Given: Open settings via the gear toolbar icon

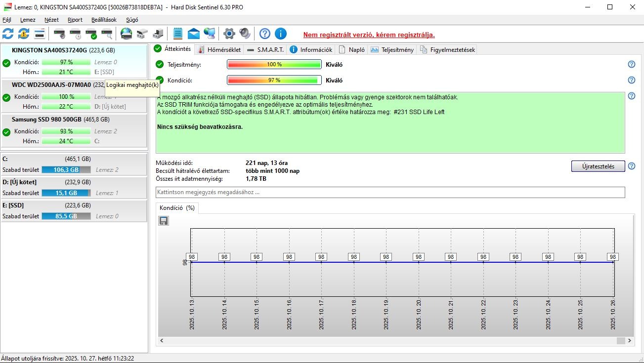Looking at the screenshot, I should point(229,34).
